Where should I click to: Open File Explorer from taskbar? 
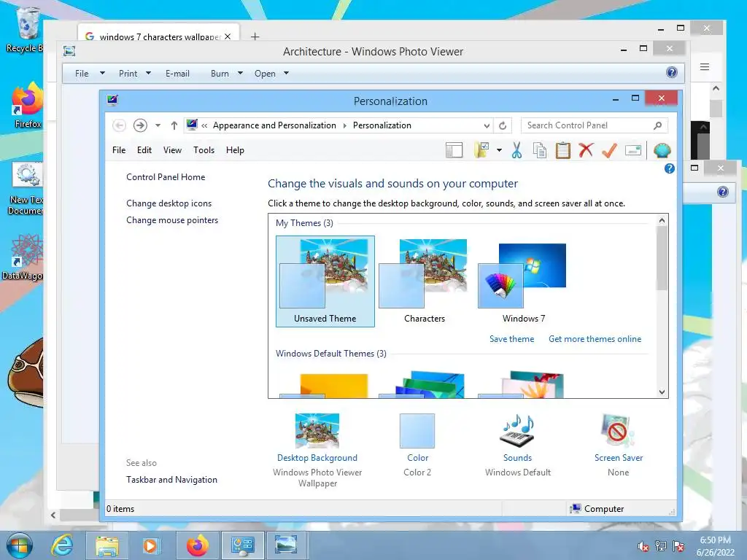(x=107, y=545)
